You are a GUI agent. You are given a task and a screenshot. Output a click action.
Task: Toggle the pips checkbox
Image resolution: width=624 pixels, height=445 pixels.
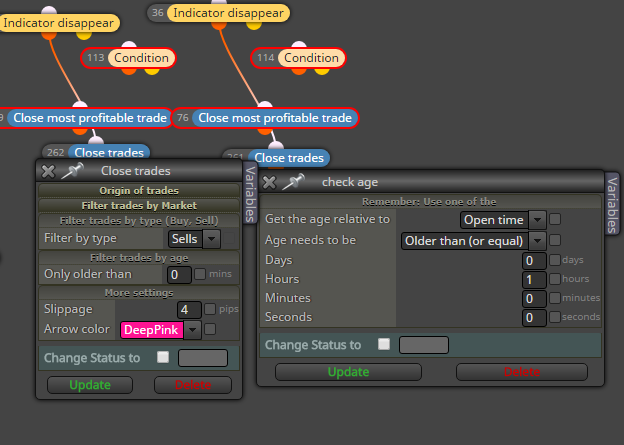tap(210, 309)
